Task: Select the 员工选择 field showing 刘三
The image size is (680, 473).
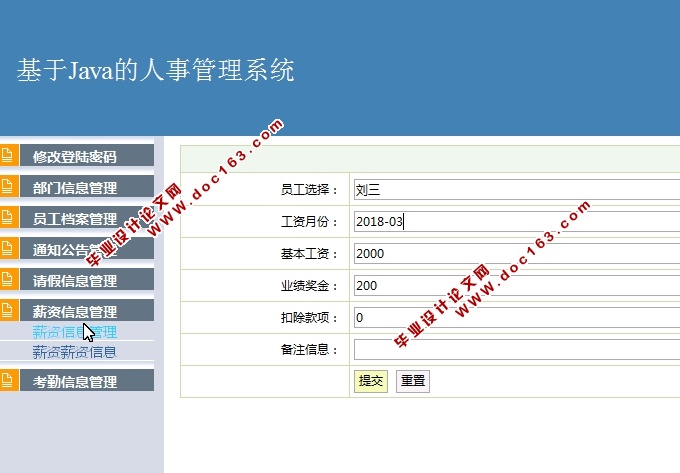Action: (517, 189)
